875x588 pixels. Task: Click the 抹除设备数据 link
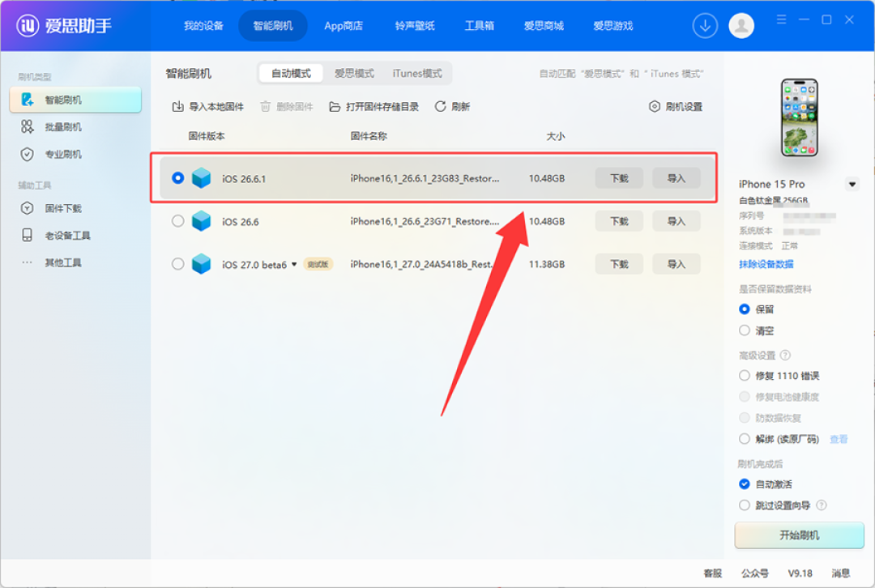(x=766, y=264)
